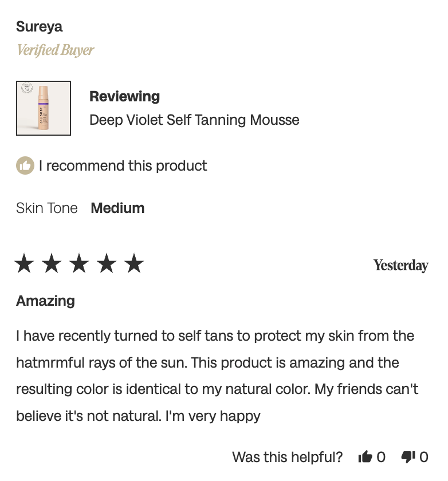Screen dimensions: 448x481
Task: Click the recommend thumbs up badge icon
Action: pos(25,165)
